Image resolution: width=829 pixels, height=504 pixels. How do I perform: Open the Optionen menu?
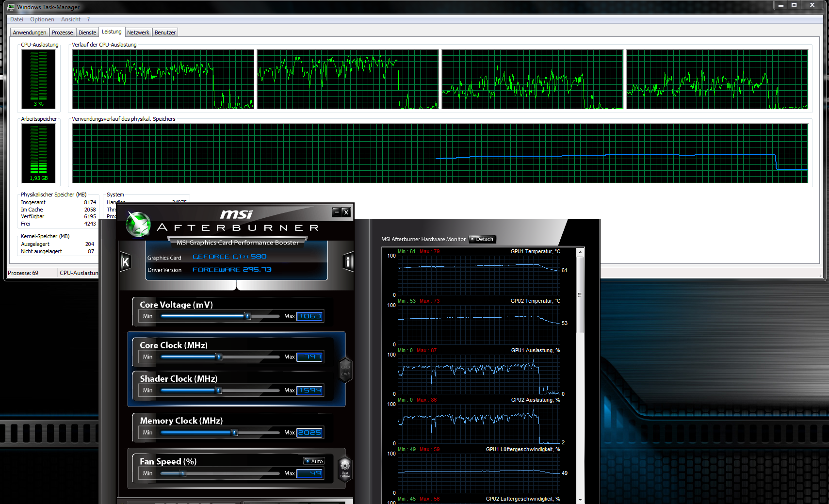click(42, 19)
